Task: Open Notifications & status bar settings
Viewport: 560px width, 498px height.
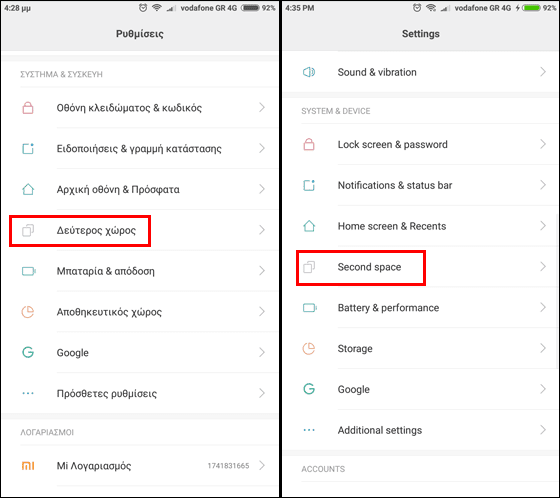Action: click(x=421, y=185)
